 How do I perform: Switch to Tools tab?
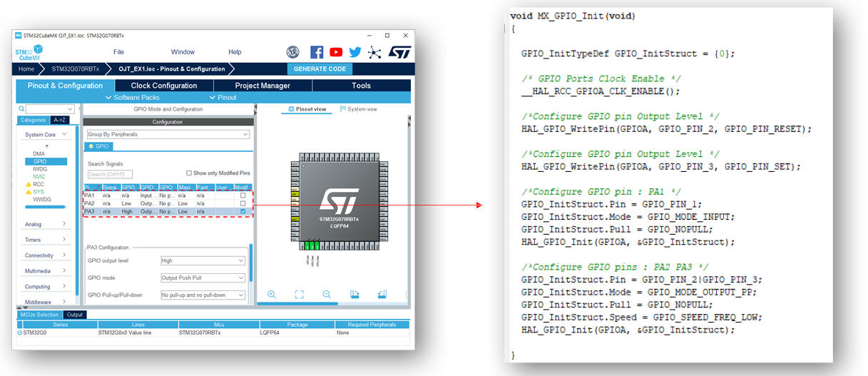pyautogui.click(x=361, y=86)
